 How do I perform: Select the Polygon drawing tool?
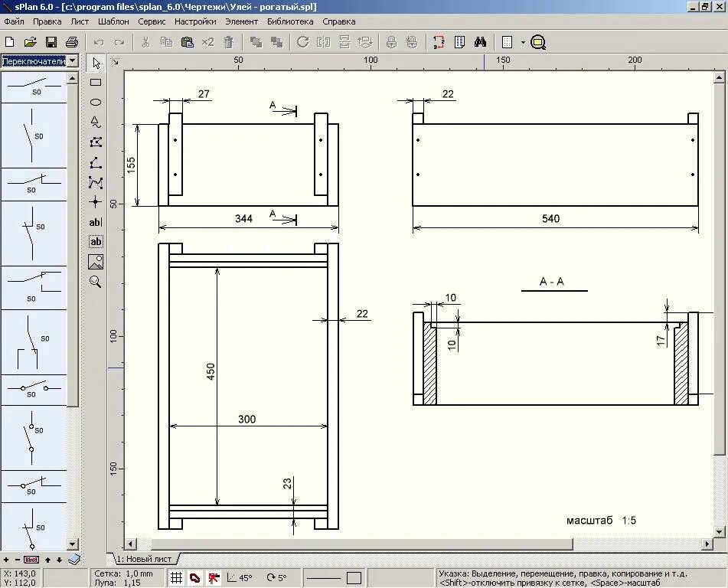96,142
